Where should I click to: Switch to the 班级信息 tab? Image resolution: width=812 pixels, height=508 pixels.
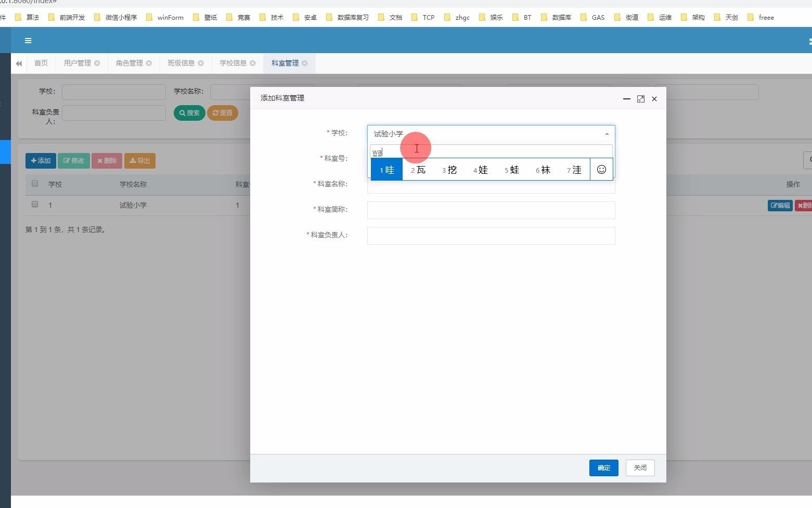[x=181, y=63]
